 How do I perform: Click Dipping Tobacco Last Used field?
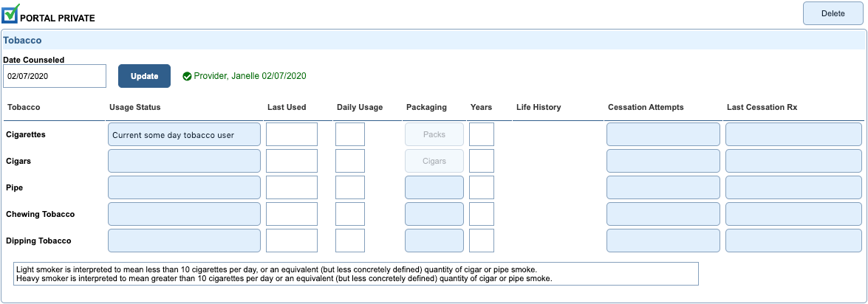pos(291,241)
